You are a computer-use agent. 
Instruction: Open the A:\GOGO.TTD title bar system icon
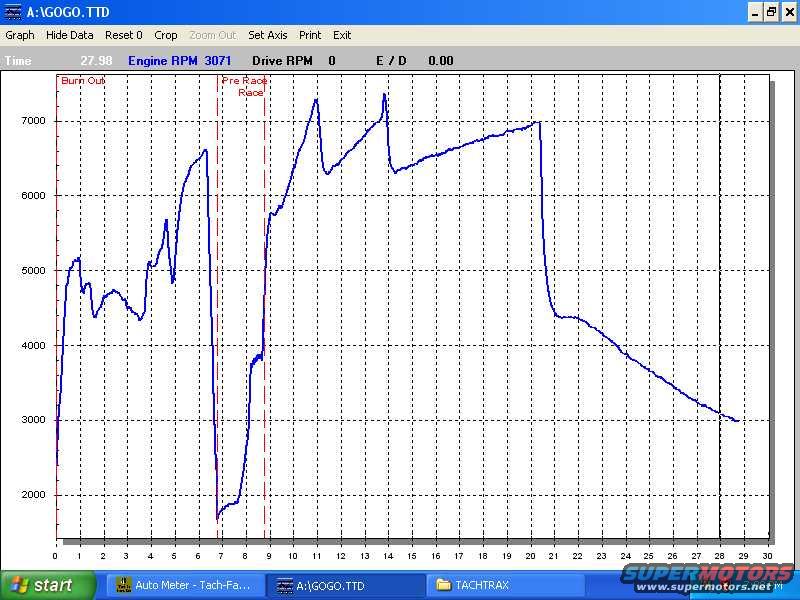tap(13, 12)
